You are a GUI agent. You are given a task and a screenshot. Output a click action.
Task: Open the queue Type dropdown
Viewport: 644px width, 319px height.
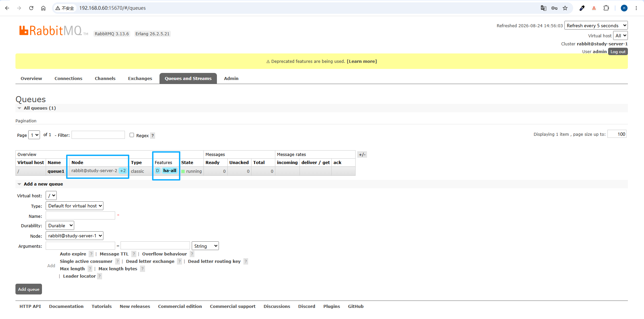click(75, 206)
